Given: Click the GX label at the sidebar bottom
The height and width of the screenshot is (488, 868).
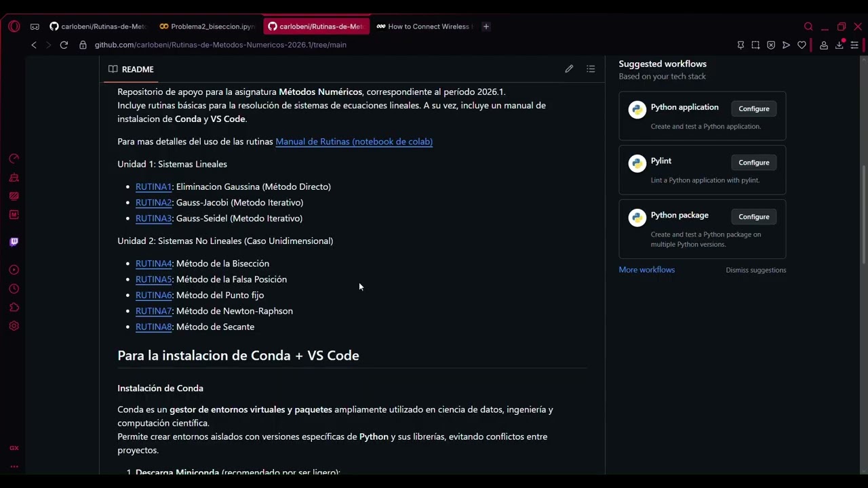Looking at the screenshot, I should point(14,448).
